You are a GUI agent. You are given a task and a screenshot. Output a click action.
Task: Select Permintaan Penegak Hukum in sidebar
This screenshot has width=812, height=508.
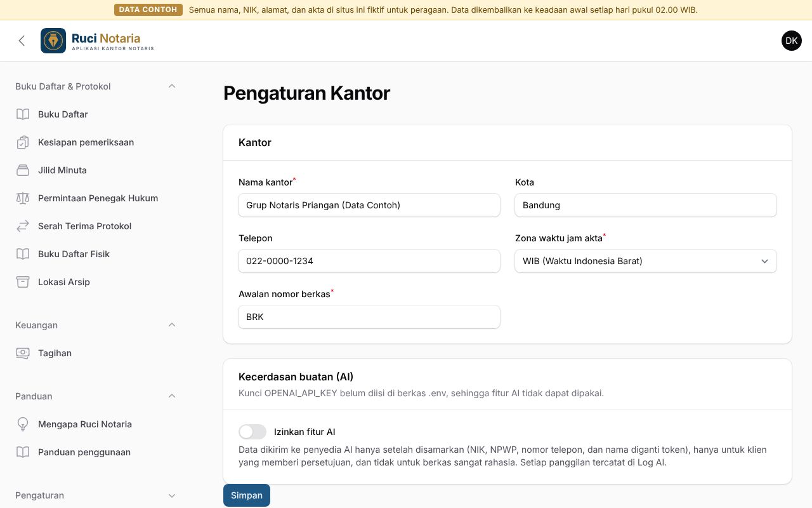[96, 198]
